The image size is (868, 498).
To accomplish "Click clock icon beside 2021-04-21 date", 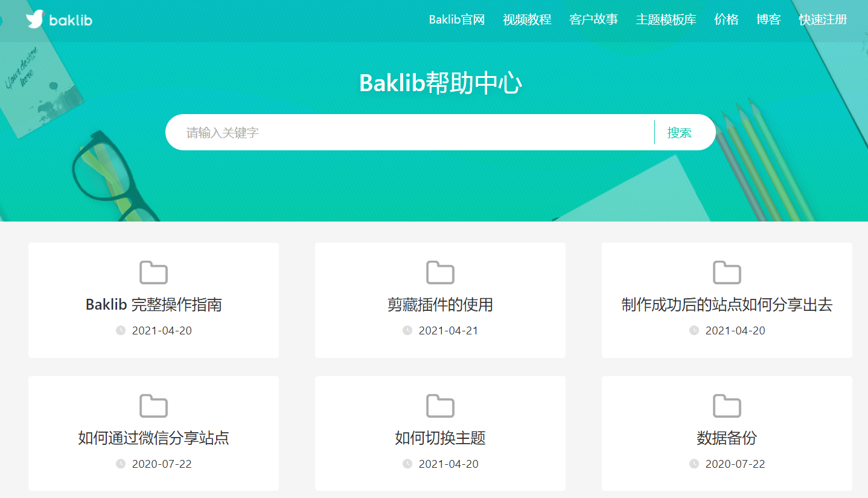I will click(407, 330).
